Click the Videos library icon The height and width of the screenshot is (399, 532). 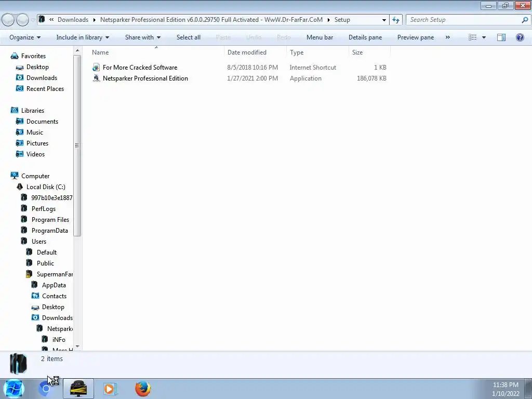(x=20, y=154)
